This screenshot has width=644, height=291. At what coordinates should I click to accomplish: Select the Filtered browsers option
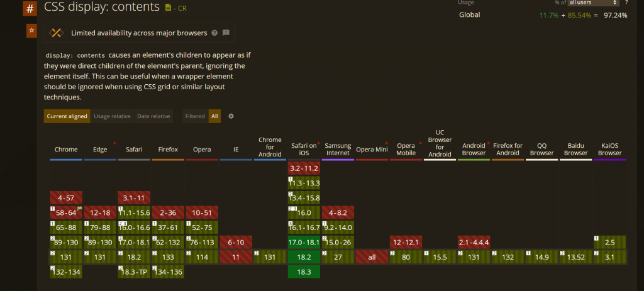[195, 116]
